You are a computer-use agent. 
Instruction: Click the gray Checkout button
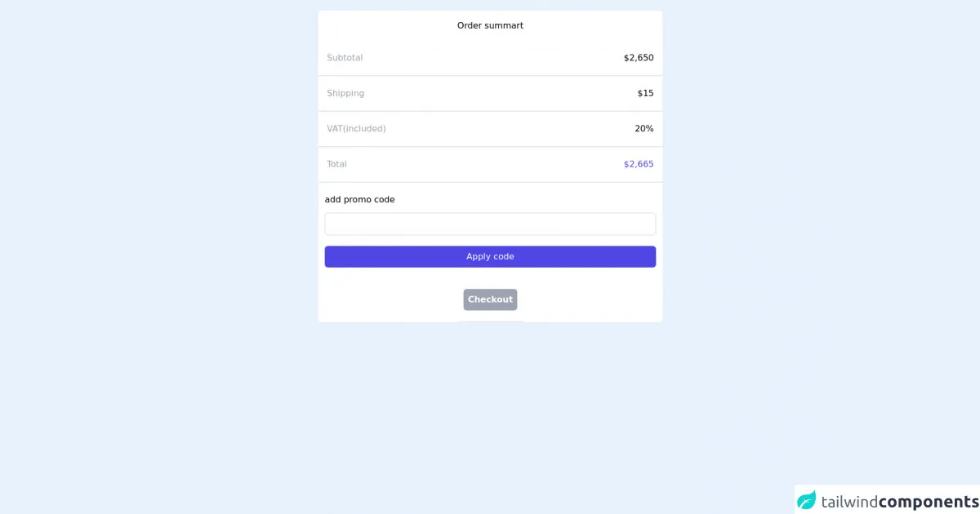(490, 299)
